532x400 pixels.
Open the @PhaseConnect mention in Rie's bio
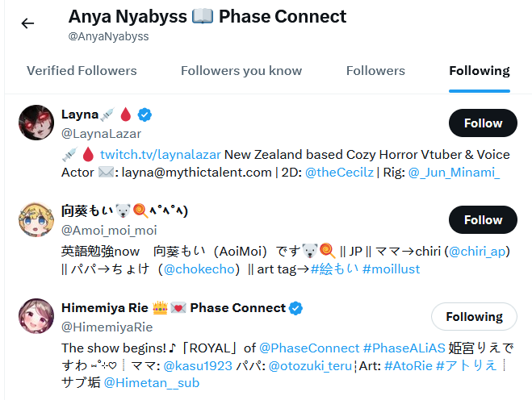[309, 348]
